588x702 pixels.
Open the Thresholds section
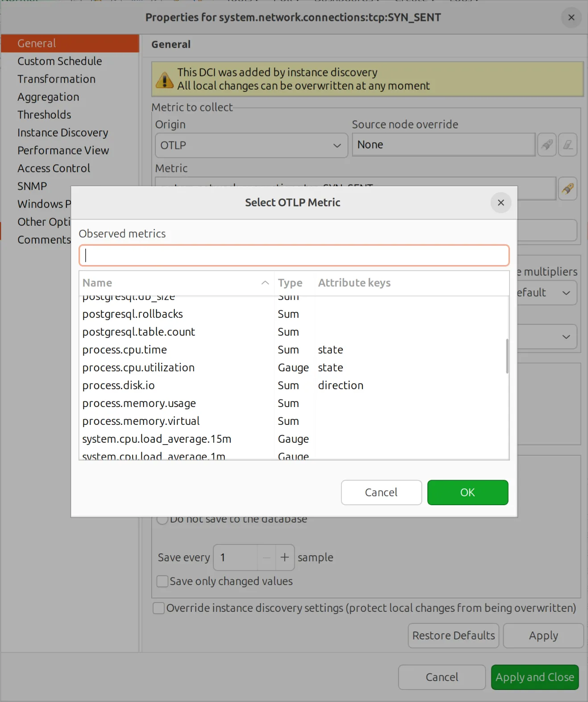(44, 115)
